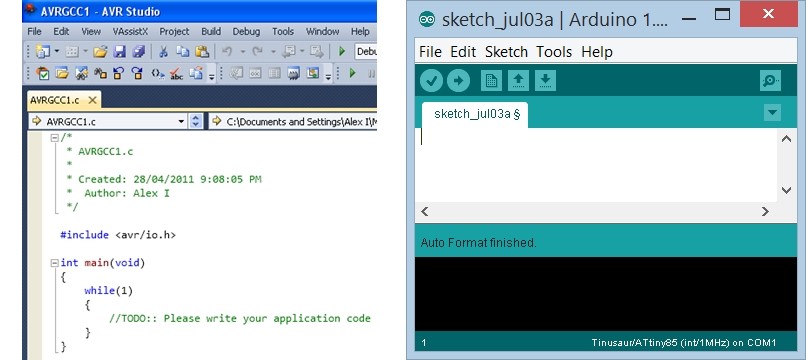This screenshot has width=806, height=360.
Task: Click Save sketch down-arrow icon in Arduino
Action: [x=545, y=81]
